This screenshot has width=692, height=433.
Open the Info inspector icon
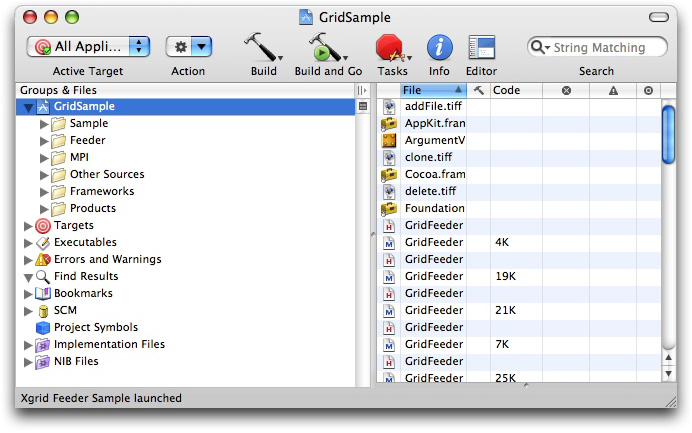click(x=439, y=47)
